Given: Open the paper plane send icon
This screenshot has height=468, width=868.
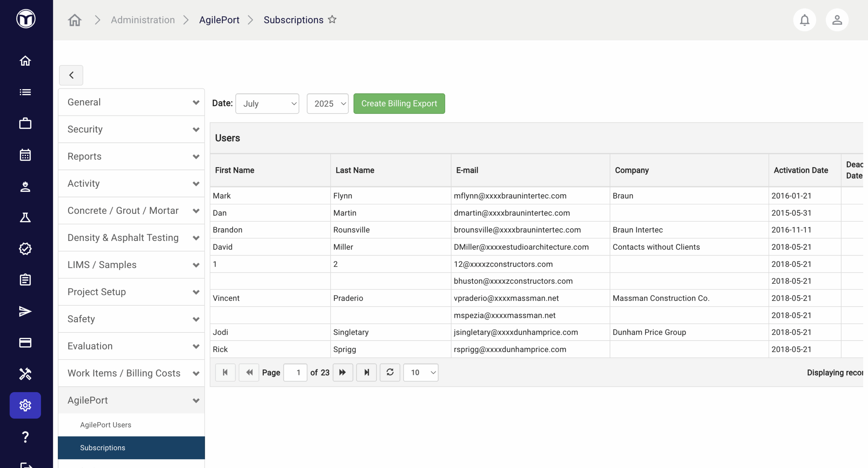Looking at the screenshot, I should tap(25, 311).
